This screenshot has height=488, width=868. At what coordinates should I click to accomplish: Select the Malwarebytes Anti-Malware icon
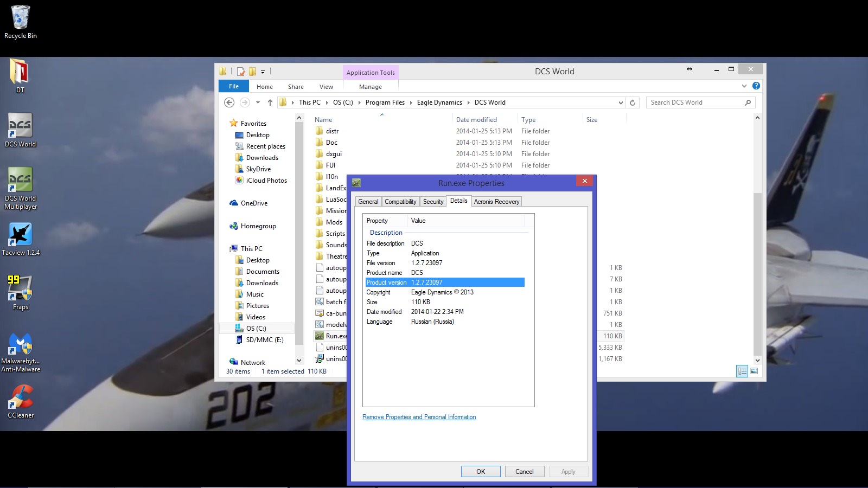[x=21, y=352]
